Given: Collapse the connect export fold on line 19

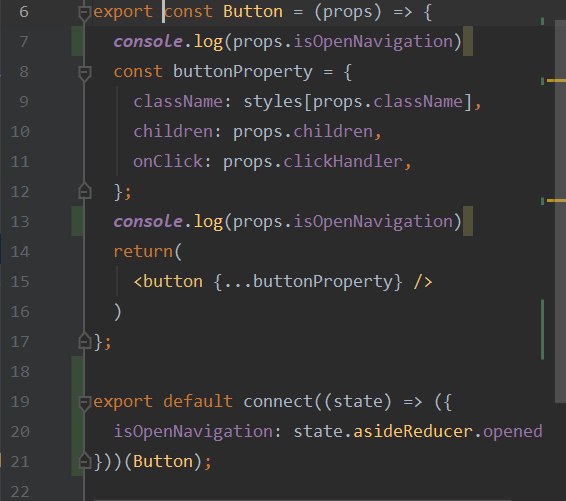Looking at the screenshot, I should (84, 403).
